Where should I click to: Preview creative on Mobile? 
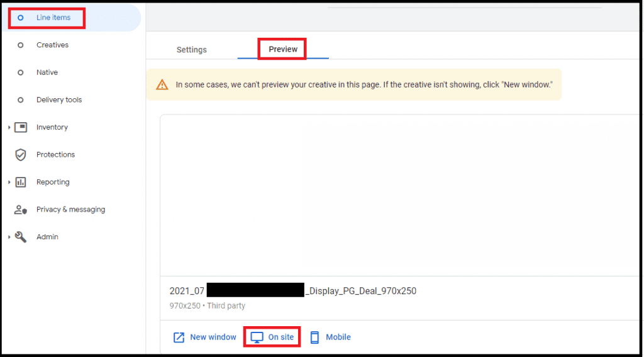338,337
